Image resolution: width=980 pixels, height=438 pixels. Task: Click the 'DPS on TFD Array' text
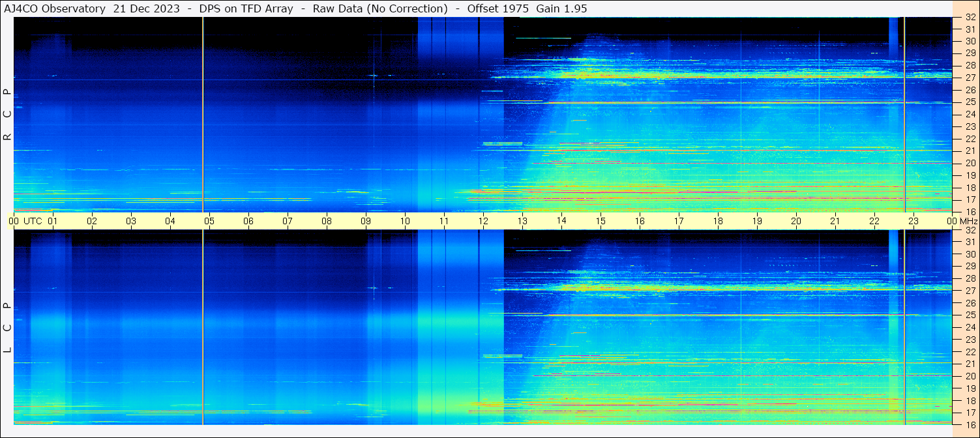click(x=248, y=8)
